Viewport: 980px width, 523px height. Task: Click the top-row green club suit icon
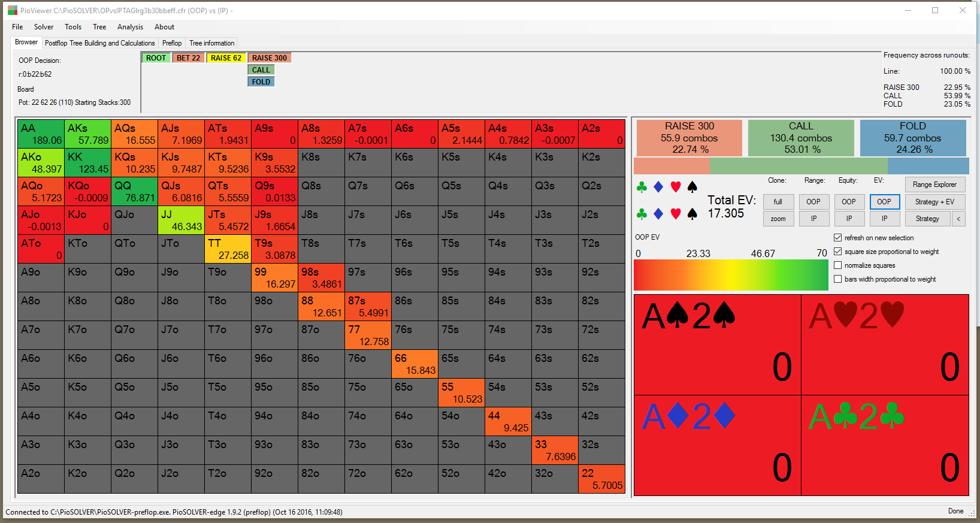coord(642,188)
